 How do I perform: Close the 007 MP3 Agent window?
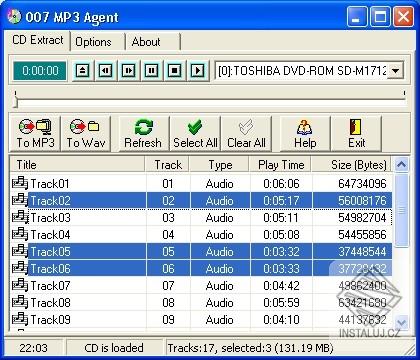click(x=403, y=16)
